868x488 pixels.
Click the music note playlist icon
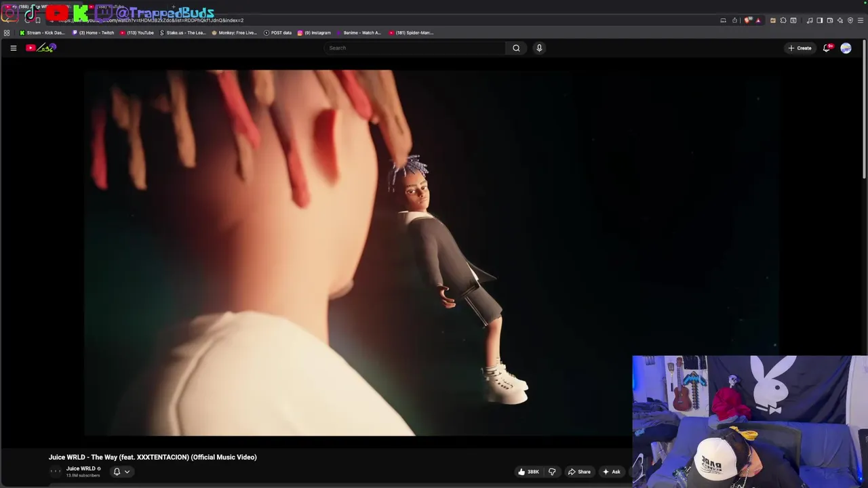pyautogui.click(x=810, y=20)
